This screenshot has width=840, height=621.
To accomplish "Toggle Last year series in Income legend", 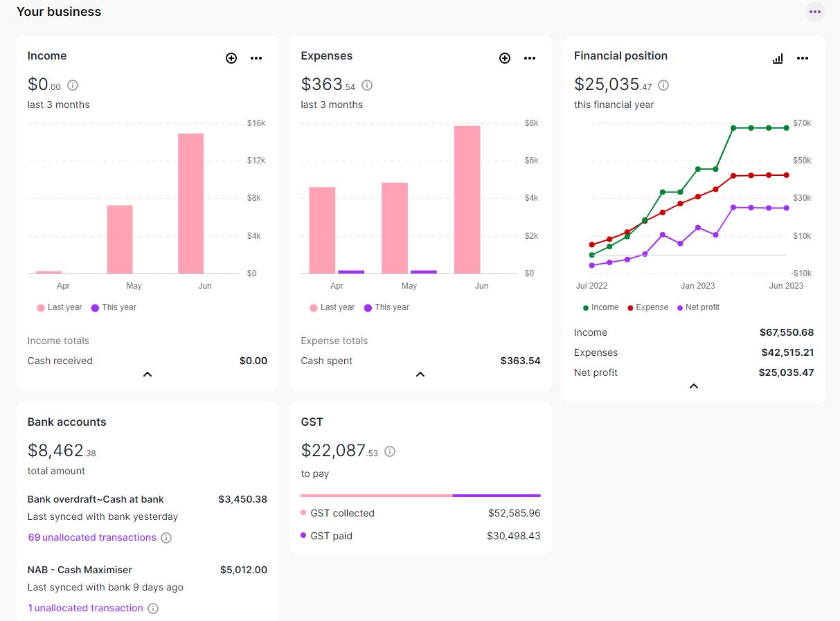I will [60, 307].
